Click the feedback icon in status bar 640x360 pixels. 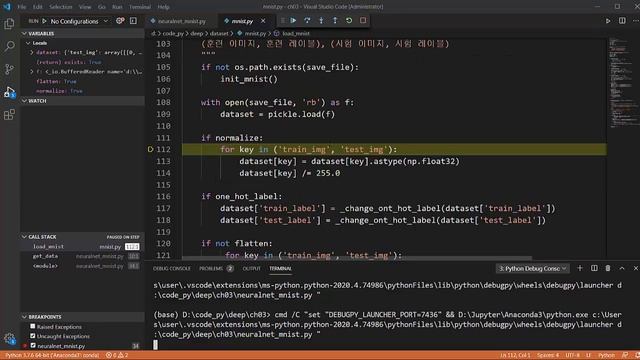click(x=624, y=356)
